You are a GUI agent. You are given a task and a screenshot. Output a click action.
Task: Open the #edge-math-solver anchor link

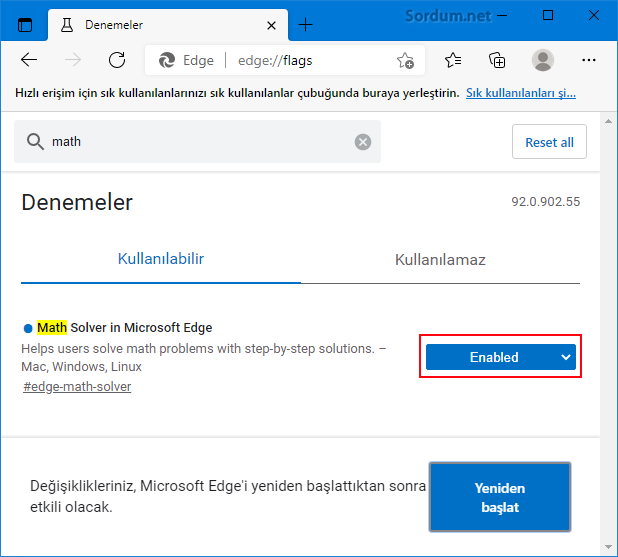click(77, 387)
